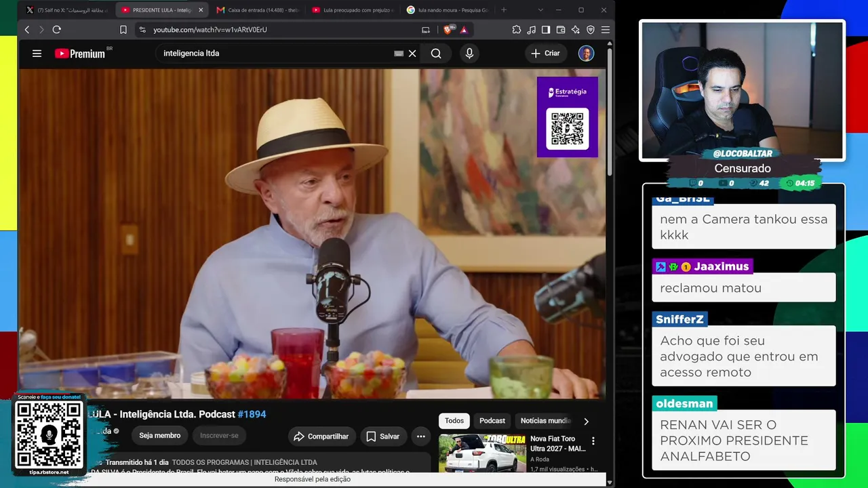
Task: Go back using browser back arrow
Action: pos(27,30)
